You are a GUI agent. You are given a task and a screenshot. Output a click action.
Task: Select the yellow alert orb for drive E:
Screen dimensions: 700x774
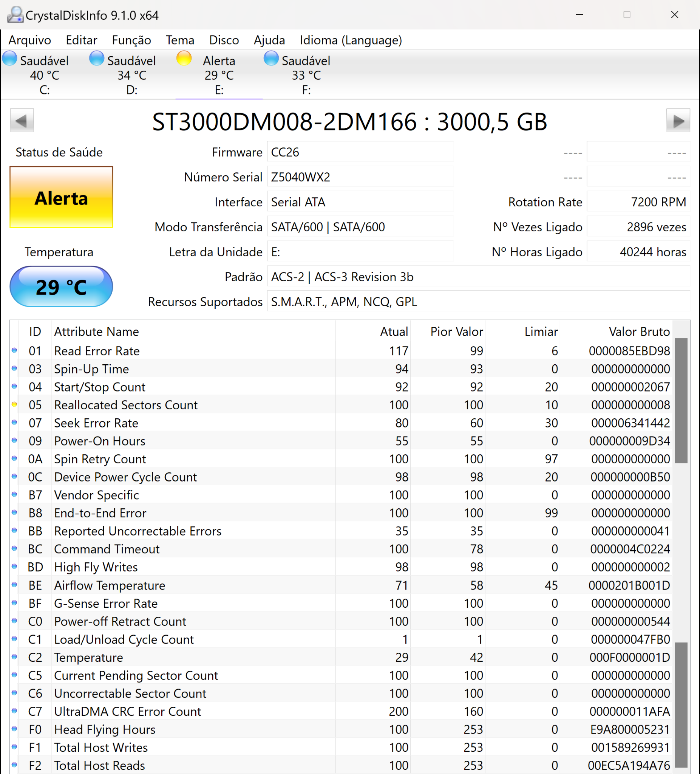tap(184, 58)
